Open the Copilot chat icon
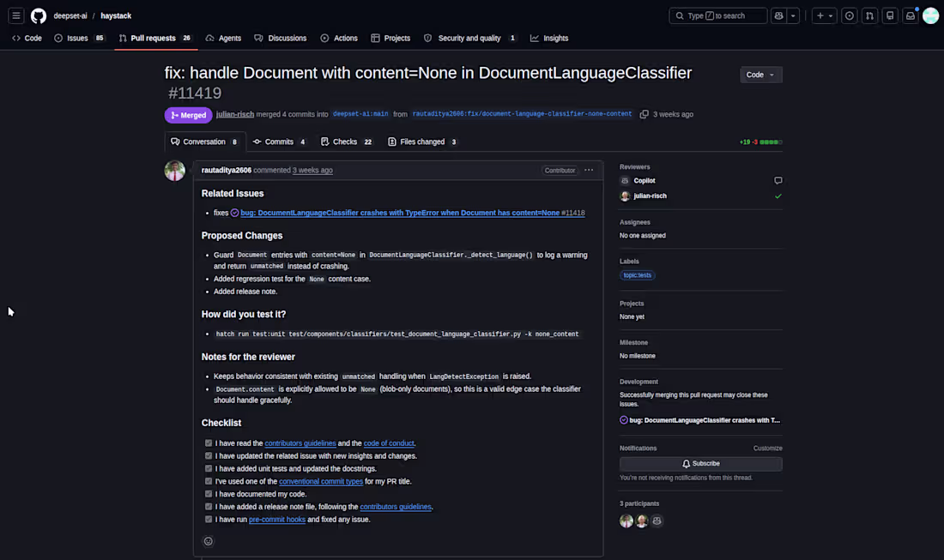This screenshot has width=944, height=560. [x=778, y=15]
